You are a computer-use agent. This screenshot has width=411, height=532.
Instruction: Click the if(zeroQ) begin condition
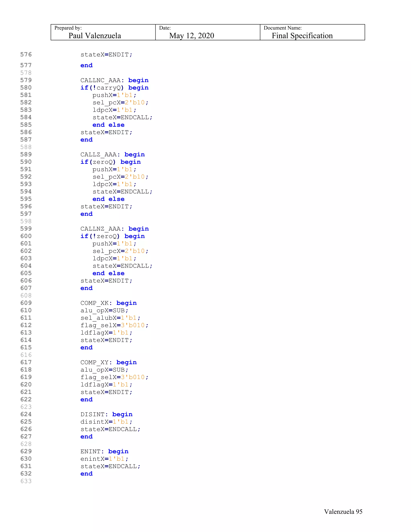111,162
